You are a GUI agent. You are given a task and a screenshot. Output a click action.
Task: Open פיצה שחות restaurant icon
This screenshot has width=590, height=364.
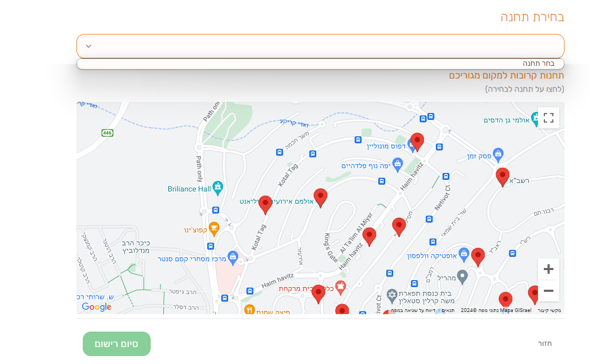249,310
